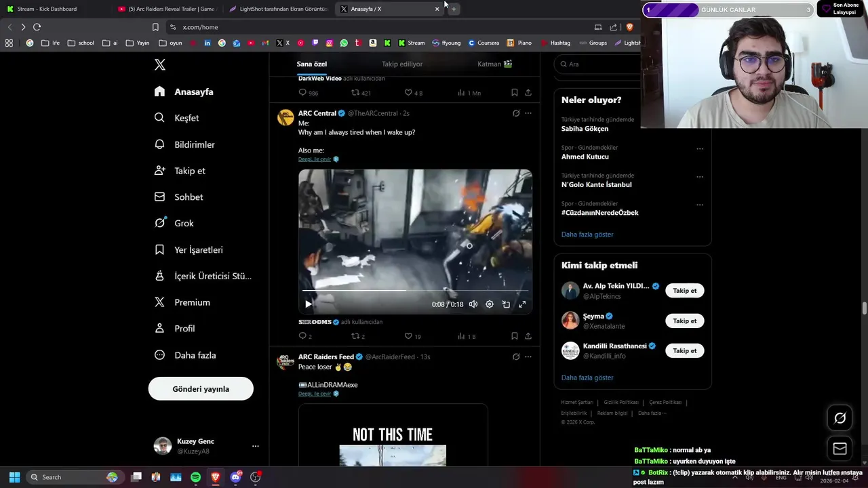This screenshot has width=868, height=488.
Task: Bookmark the ARC Central post
Action: click(x=515, y=336)
